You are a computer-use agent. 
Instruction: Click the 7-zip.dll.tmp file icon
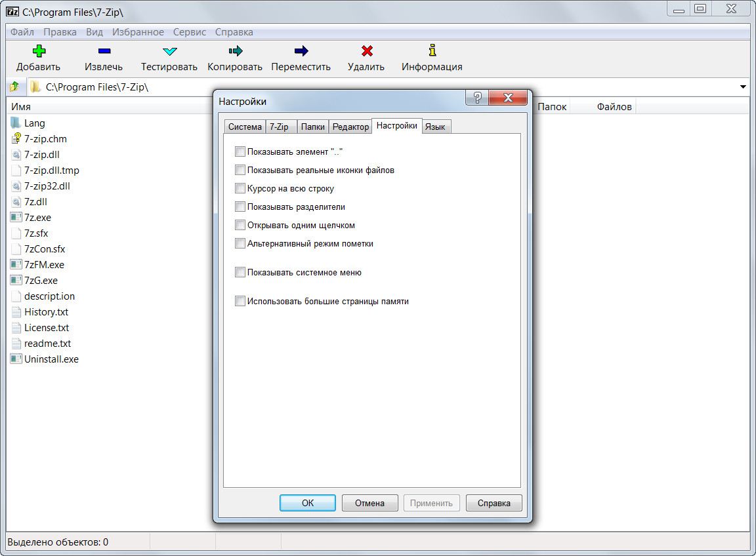(x=16, y=170)
